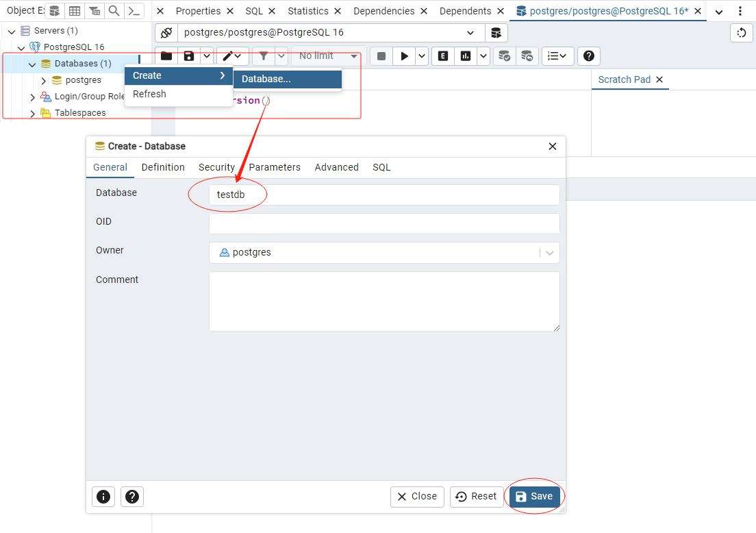Select the General tab in dialog
Viewport: 756px width, 533px height.
click(110, 167)
